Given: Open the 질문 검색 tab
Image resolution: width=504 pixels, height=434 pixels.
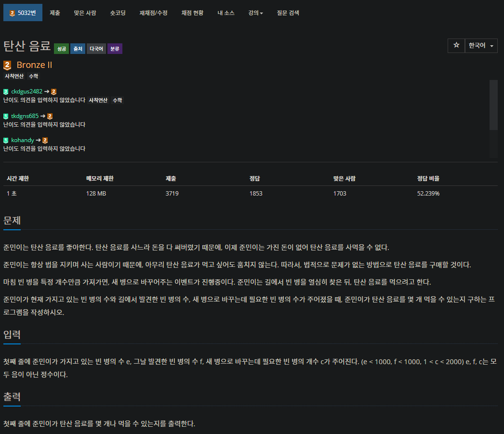Looking at the screenshot, I should click(288, 13).
